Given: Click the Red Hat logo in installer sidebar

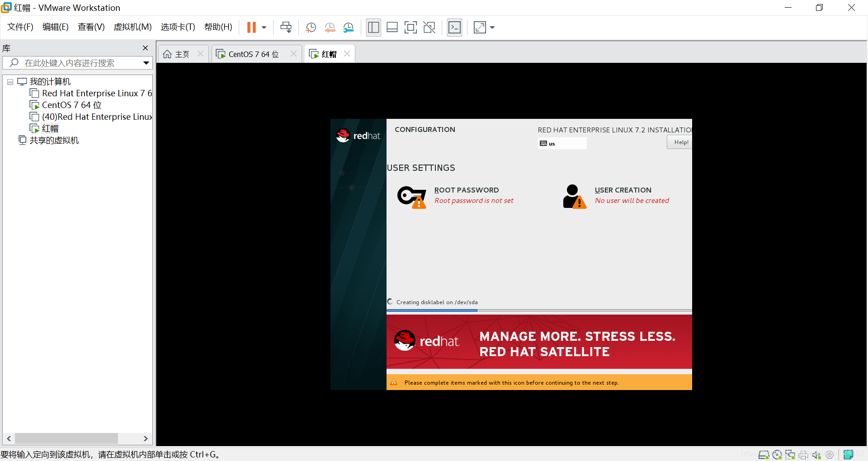Looking at the screenshot, I should [358, 135].
